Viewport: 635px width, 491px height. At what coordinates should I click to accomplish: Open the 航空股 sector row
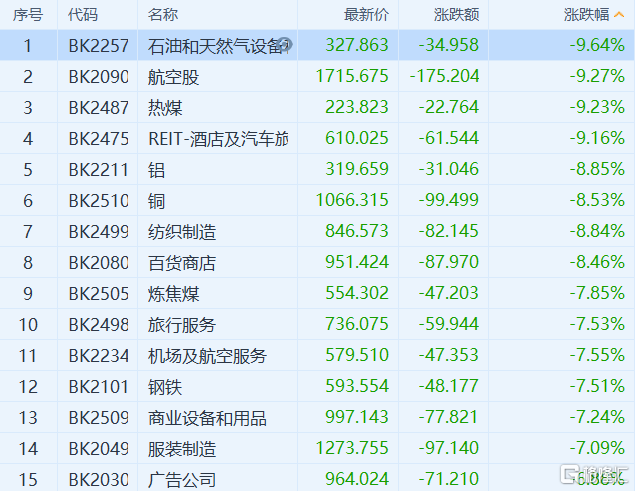coord(173,76)
